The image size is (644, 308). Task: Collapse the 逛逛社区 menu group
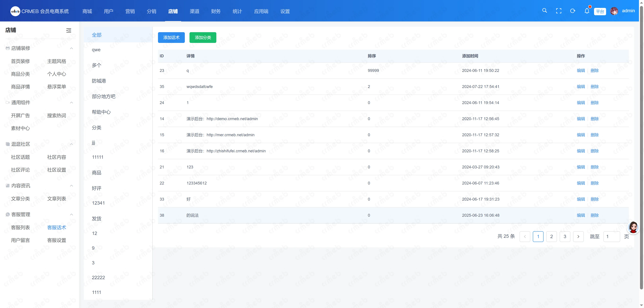[x=71, y=144]
